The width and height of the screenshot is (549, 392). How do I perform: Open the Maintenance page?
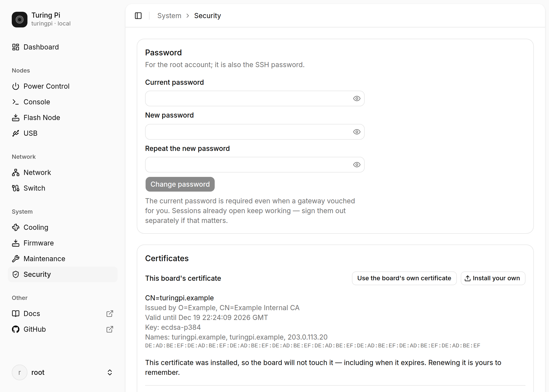click(63, 259)
